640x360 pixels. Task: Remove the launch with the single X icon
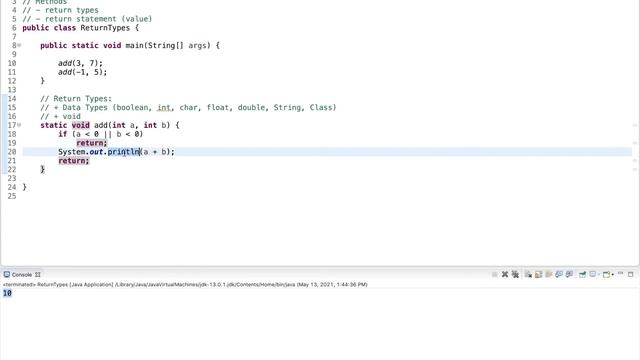[505, 274]
